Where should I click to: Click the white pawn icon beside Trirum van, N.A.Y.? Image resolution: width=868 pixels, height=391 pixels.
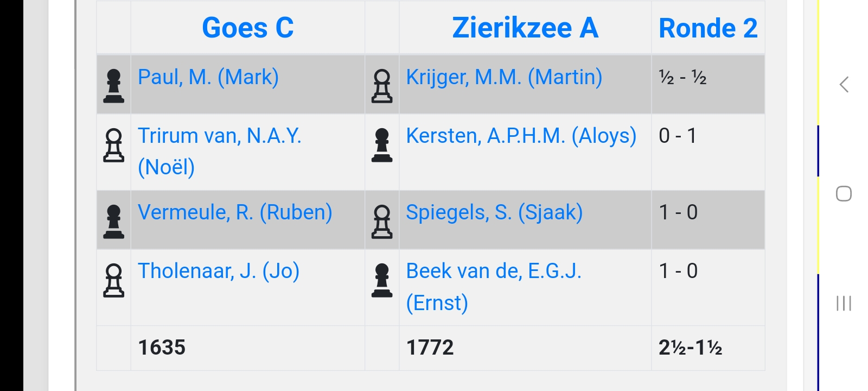pos(113,145)
